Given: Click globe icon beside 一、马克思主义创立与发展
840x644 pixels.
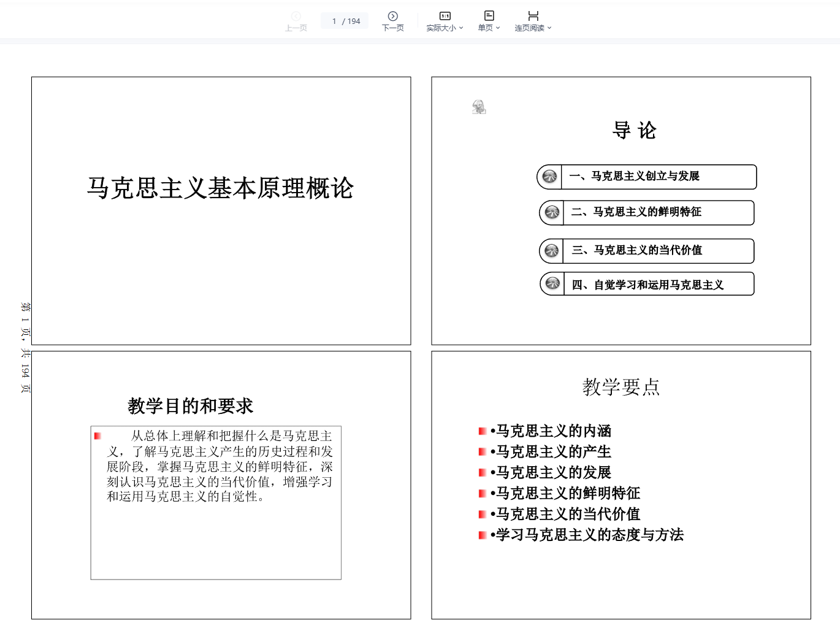Looking at the screenshot, I should tap(550, 177).
